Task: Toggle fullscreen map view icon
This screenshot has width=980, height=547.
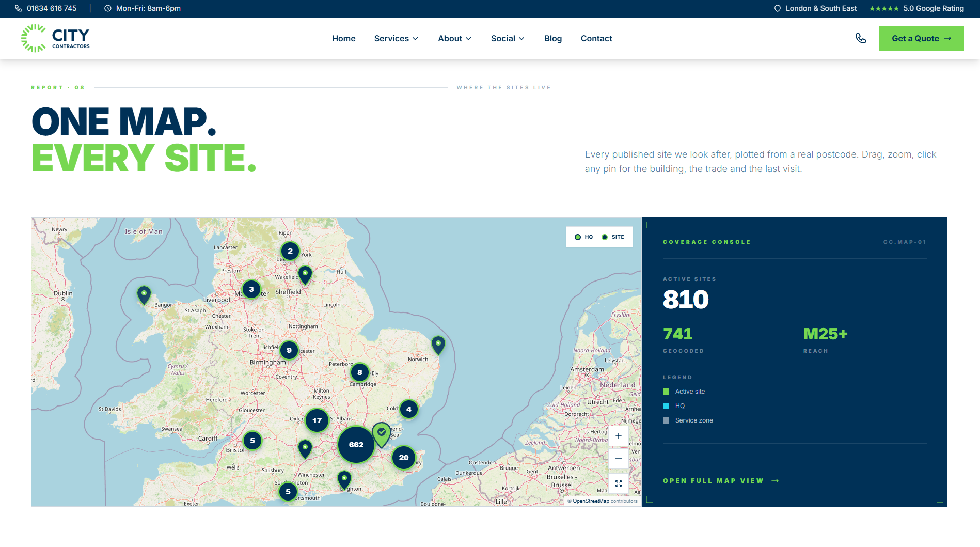Action: (619, 483)
